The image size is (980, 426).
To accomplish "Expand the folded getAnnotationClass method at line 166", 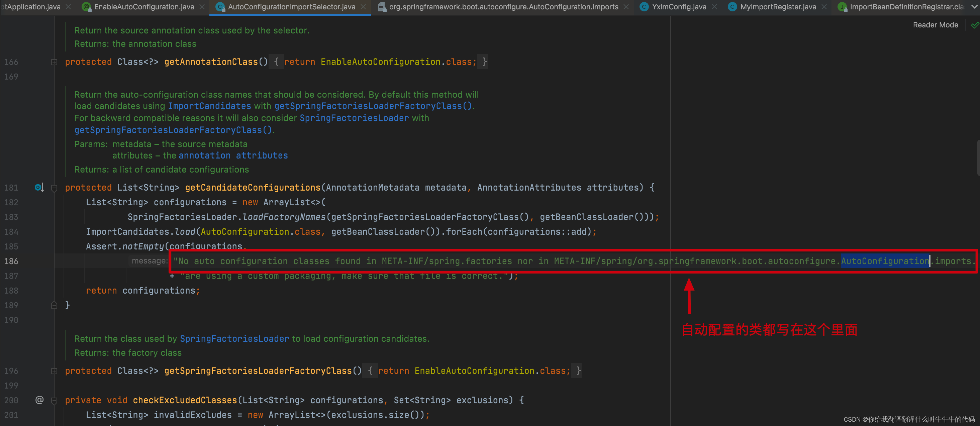I will click(x=54, y=62).
